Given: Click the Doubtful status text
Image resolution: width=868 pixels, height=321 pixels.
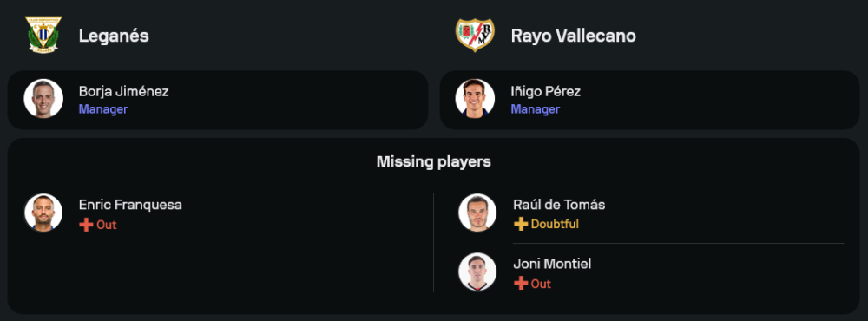Looking at the screenshot, I should coord(555,224).
